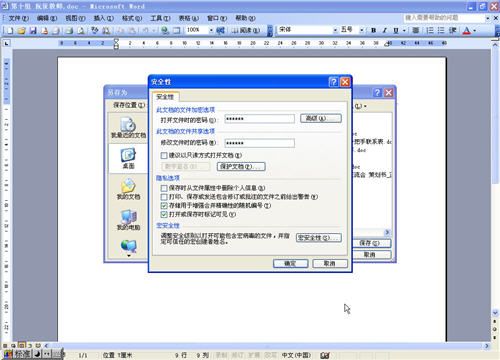Viewport: 500px width, 360px height.
Task: Click the password to modify input field
Action: (260, 143)
